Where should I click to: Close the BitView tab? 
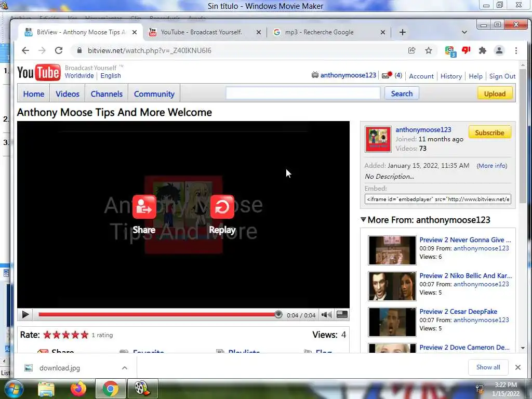click(x=135, y=32)
